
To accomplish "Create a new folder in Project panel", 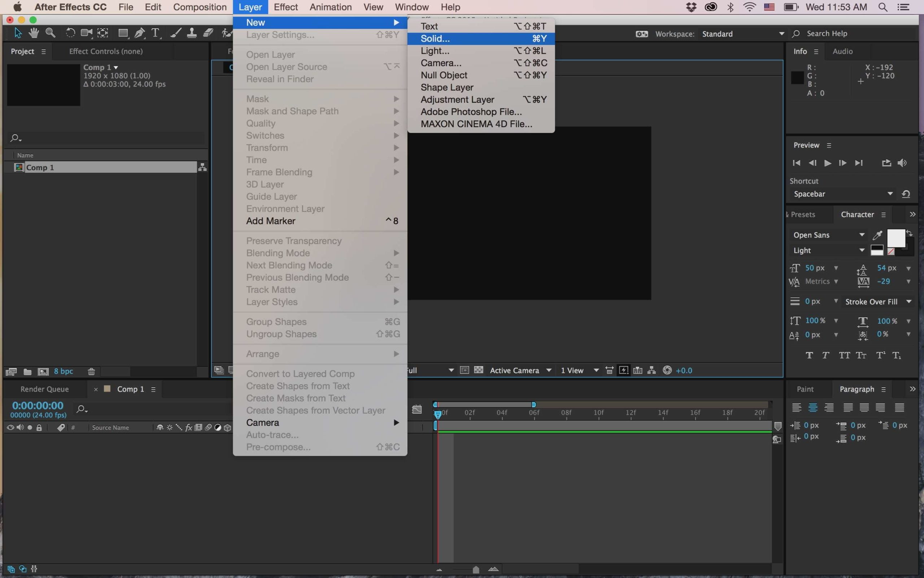I will [27, 372].
